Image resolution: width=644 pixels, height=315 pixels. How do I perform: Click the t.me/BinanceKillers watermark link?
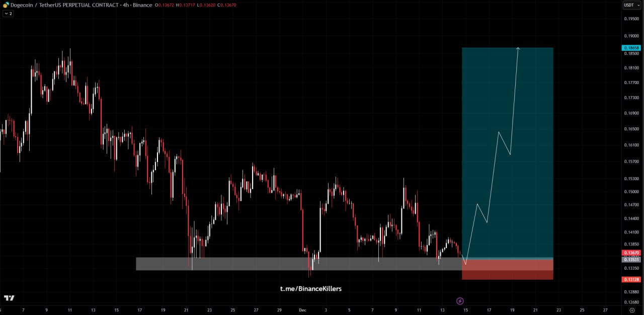click(x=310, y=288)
